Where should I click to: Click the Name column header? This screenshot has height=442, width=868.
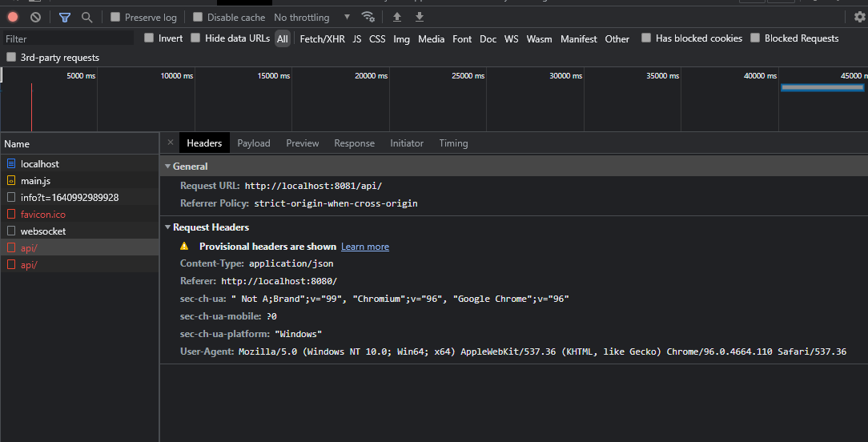coord(80,143)
